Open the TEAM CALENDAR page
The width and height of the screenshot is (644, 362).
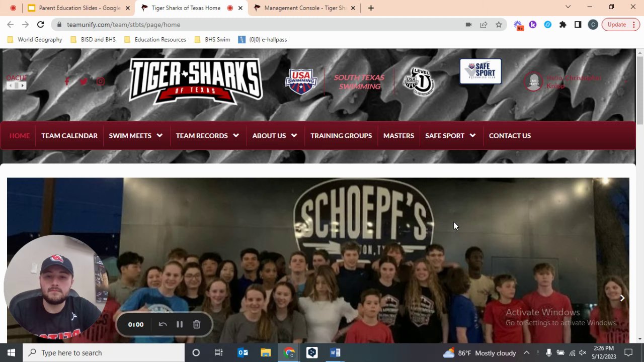69,136
